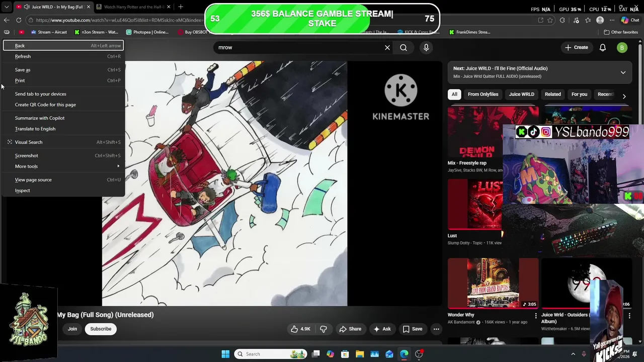Image resolution: width=644 pixels, height=362 pixels.
Task: Open the Wonder Why video thumbnail
Action: pyautogui.click(x=493, y=283)
